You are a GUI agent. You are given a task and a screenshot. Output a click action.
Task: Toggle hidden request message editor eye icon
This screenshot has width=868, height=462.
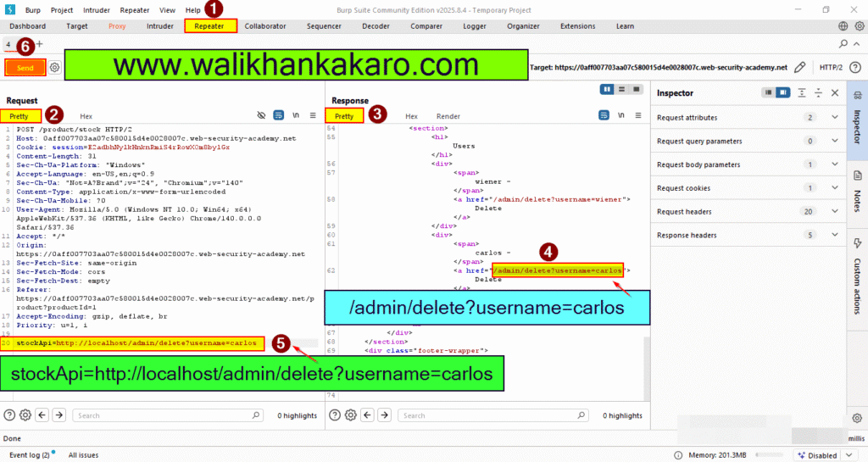[261, 115]
